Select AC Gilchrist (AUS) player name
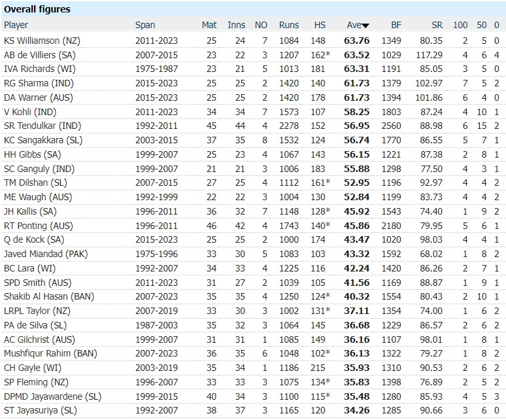 pos(39,340)
